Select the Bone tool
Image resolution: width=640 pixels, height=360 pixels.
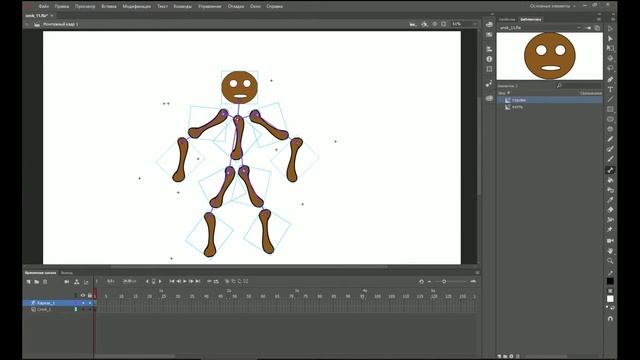(x=610, y=170)
